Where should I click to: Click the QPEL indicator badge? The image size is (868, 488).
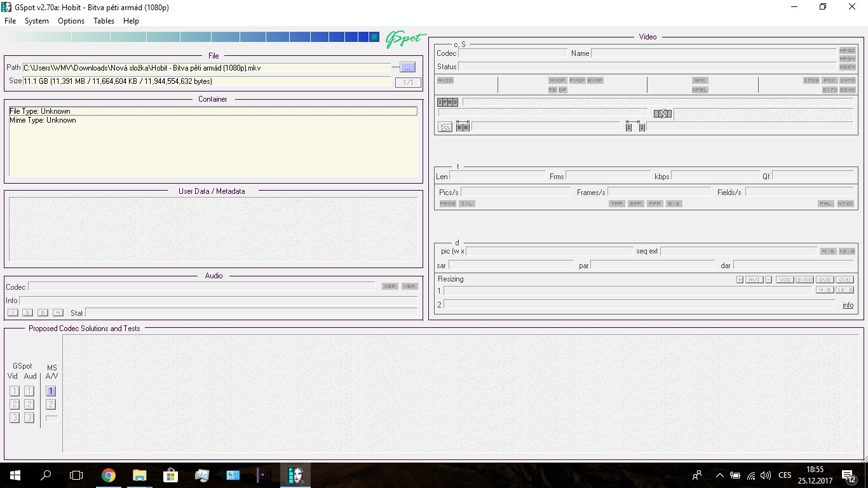point(700,90)
